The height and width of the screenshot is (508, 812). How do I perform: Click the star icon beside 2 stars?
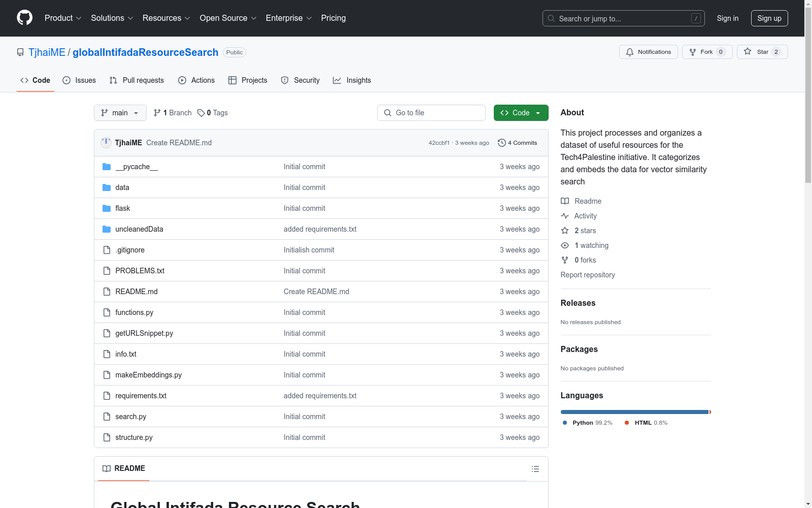pos(565,231)
